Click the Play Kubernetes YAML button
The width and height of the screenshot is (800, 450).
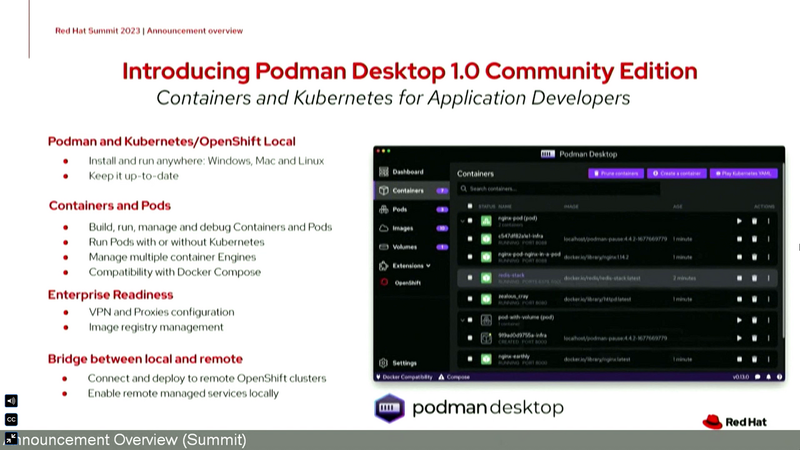[743, 173]
